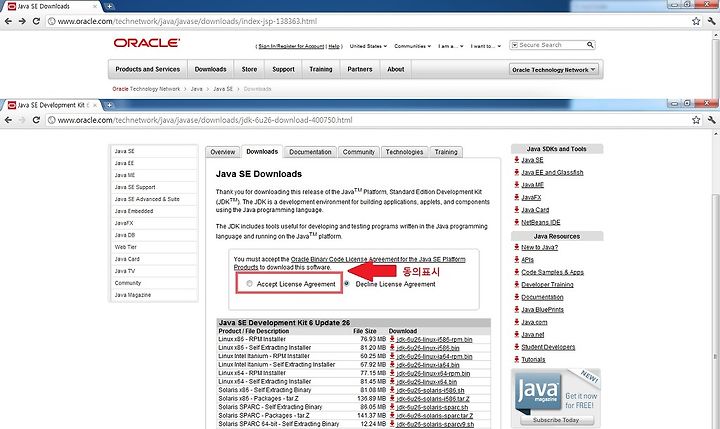Screen dimensions: 720x429
Task: Open wrench menu in the Java SE Development Kit window
Action: coord(711,120)
